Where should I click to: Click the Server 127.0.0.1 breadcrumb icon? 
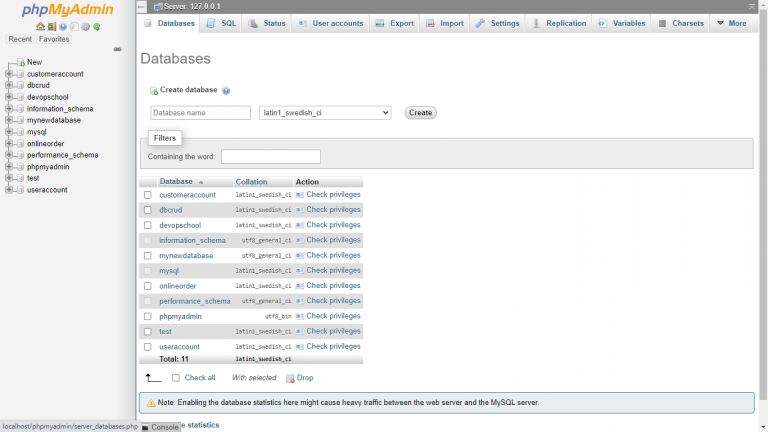[x=158, y=6]
